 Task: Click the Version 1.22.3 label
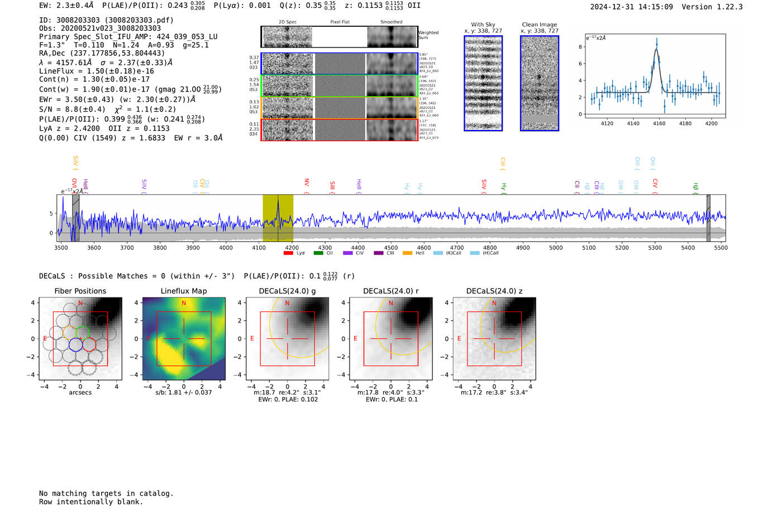(712, 7)
